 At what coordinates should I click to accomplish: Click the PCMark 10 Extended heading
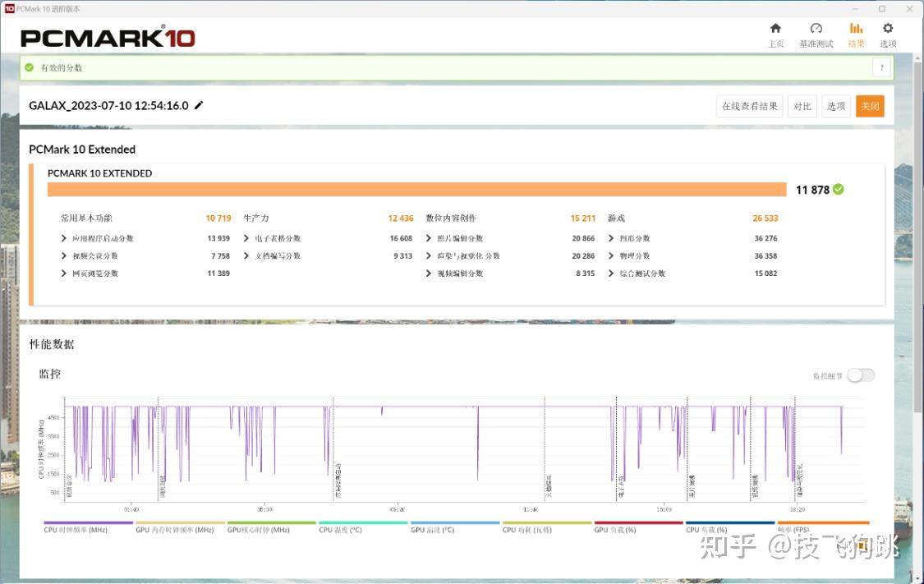pyautogui.click(x=82, y=149)
